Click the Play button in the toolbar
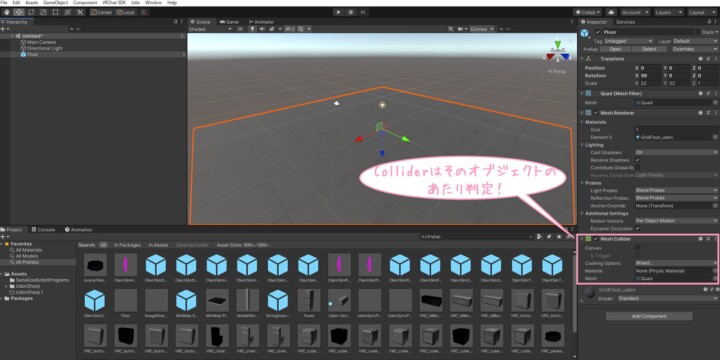Screen dimensions: 720x360 pyautogui.click(x=338, y=12)
